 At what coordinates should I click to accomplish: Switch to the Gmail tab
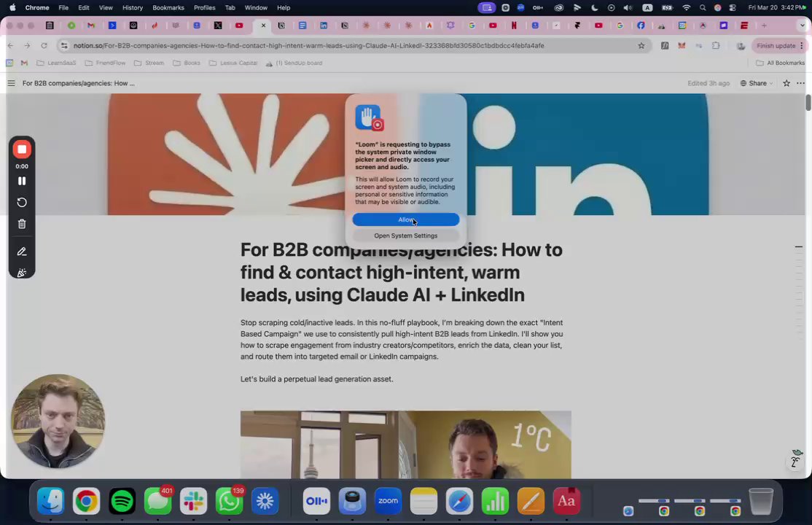[x=91, y=26]
